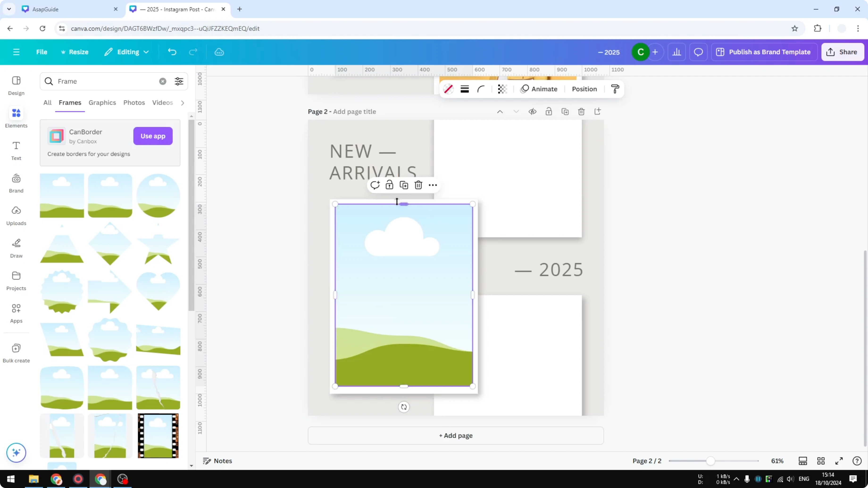This screenshot has height=488, width=868.
Task: Open the Frames tab in search results
Action: pos(70,103)
